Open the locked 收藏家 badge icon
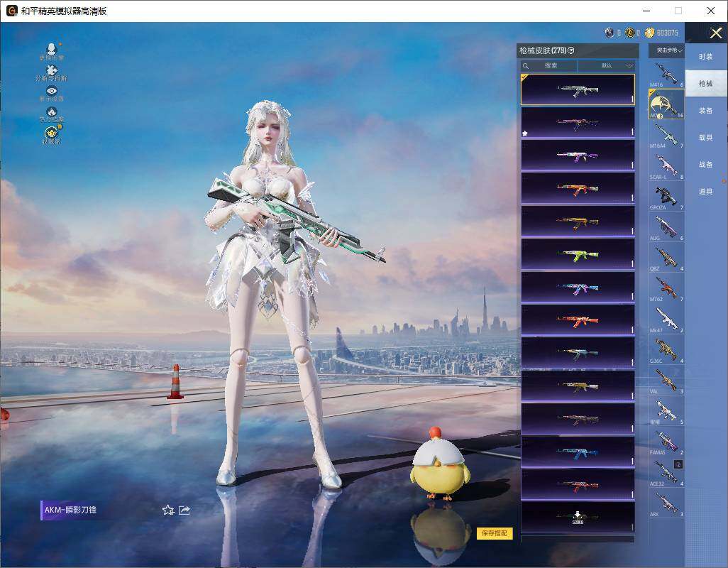The width and height of the screenshot is (728, 568). pos(52,133)
